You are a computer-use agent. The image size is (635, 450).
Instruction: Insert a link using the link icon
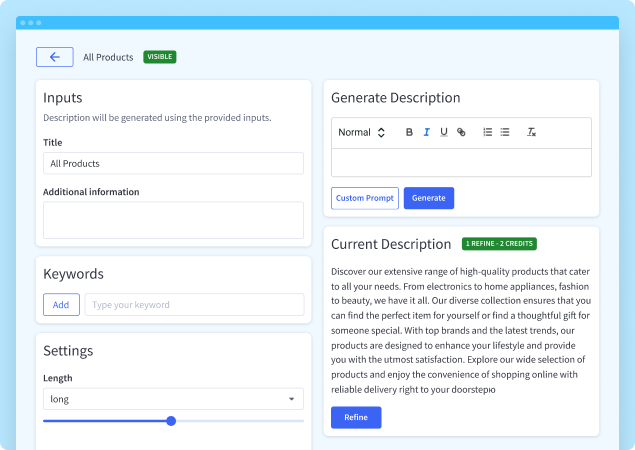(x=461, y=132)
